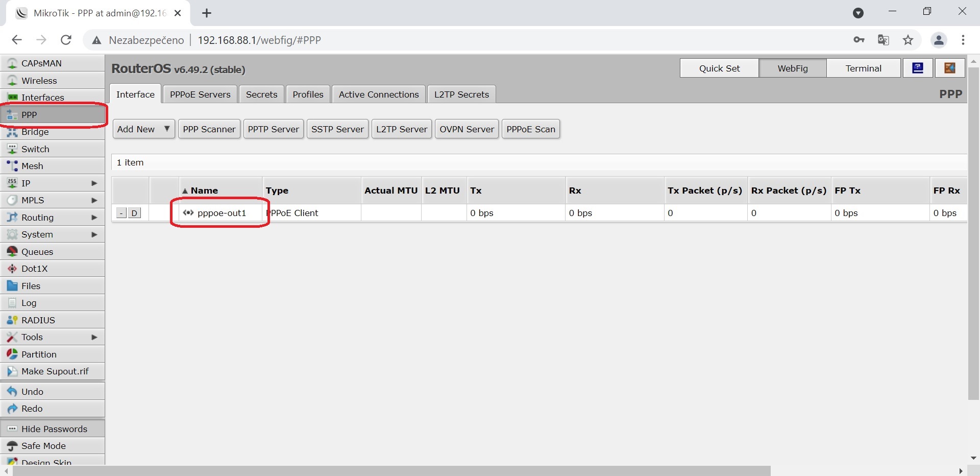View the Log page

[x=53, y=303]
